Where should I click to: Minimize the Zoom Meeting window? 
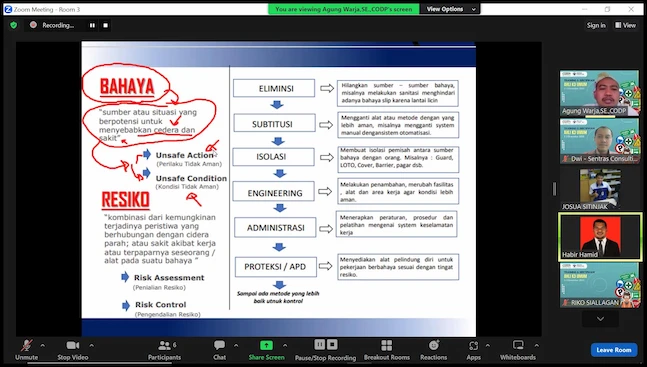pyautogui.click(x=584, y=9)
